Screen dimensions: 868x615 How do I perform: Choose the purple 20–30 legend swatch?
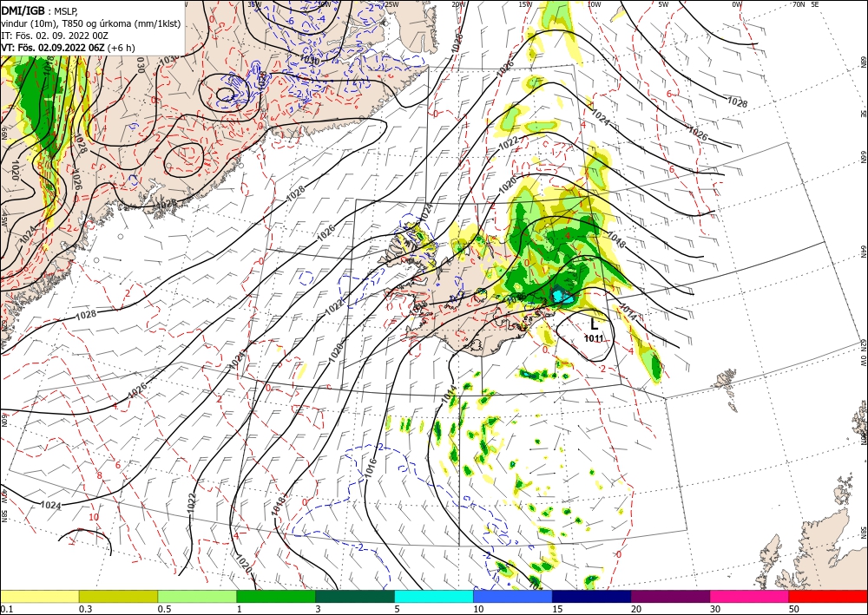[670, 596]
